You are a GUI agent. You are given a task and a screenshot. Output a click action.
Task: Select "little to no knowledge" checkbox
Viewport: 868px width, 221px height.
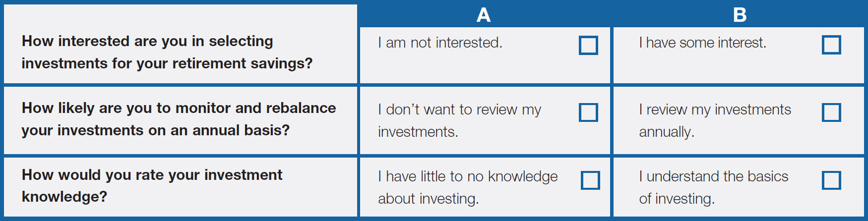click(x=590, y=180)
